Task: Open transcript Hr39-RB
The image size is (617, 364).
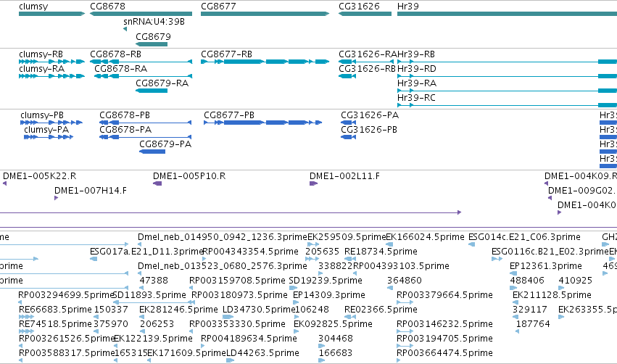Action: coord(416,54)
